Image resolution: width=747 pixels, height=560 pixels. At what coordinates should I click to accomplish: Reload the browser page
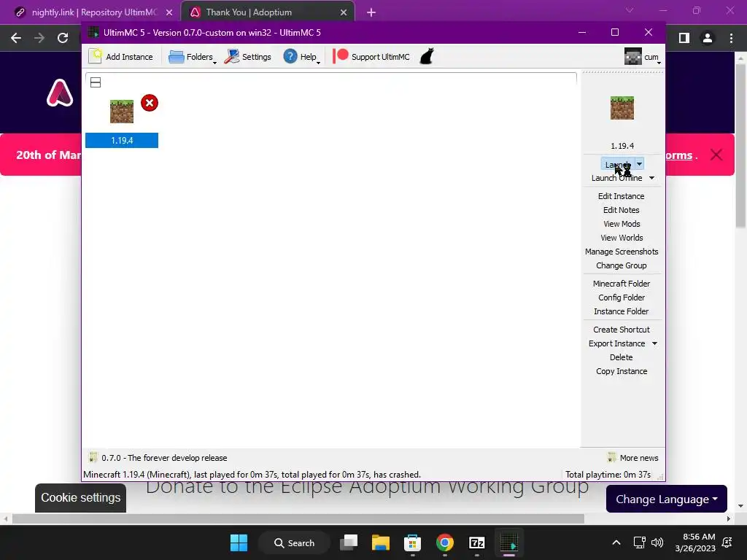pyautogui.click(x=63, y=38)
